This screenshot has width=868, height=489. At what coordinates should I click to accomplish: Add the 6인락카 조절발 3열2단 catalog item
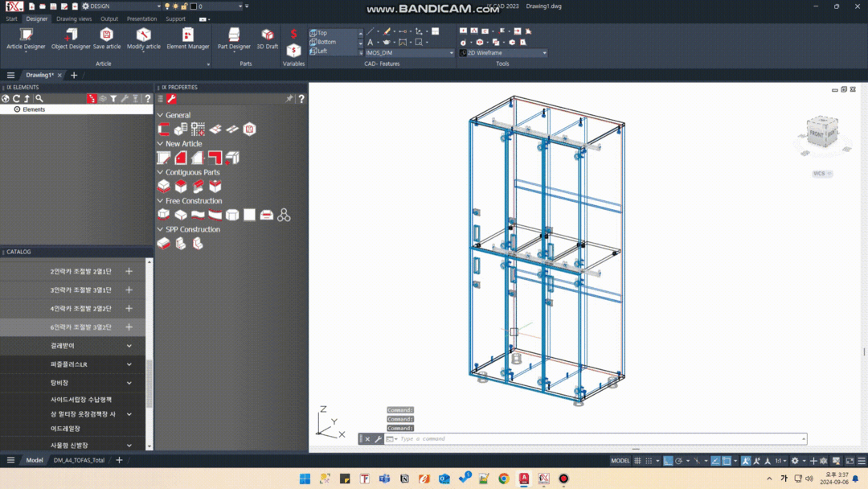click(x=129, y=327)
